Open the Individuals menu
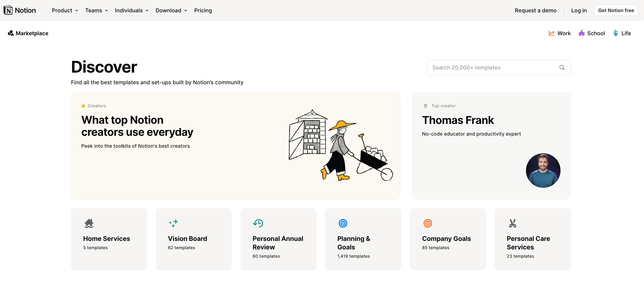644x281 pixels. 132,11
